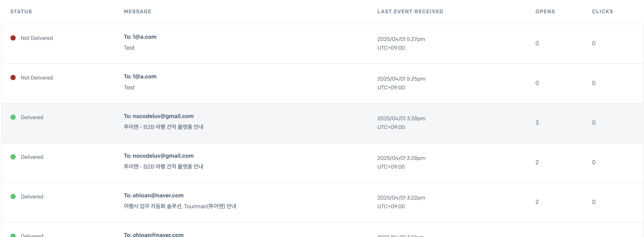
Task: Click the OPENS column header
Action: [x=545, y=12]
